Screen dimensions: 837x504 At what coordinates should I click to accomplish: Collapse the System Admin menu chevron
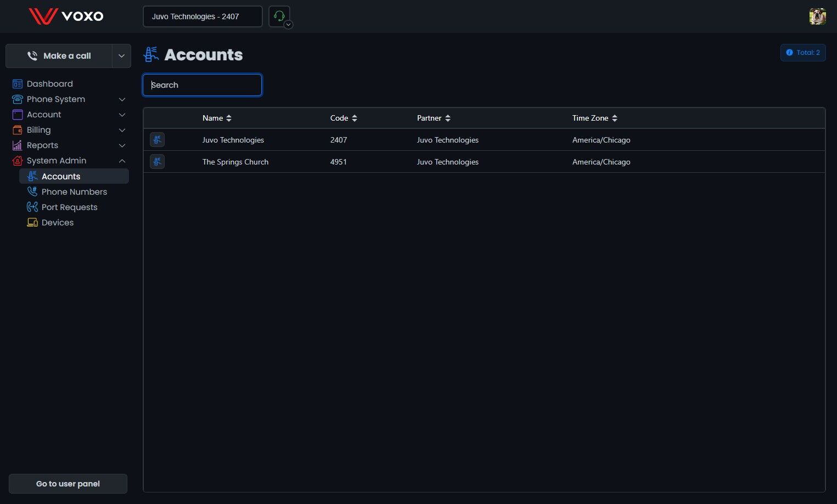click(122, 161)
